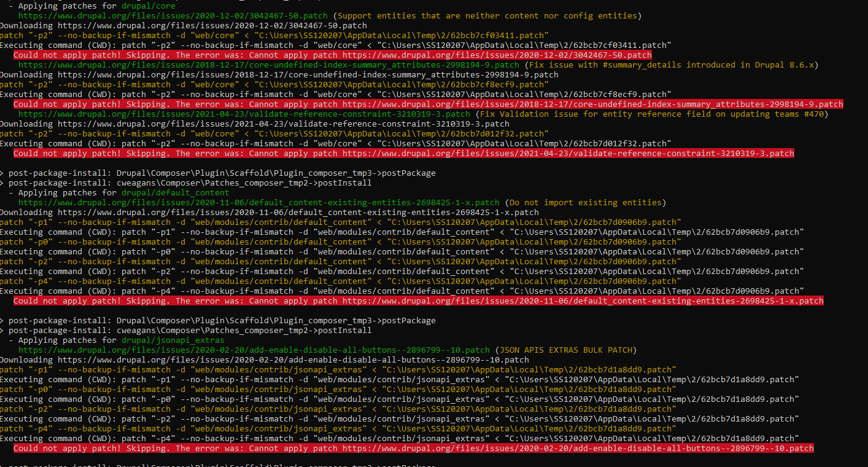The image size is (868, 467).
Task: Click the yellow "-p2" patch line for default_content
Action: (341, 261)
